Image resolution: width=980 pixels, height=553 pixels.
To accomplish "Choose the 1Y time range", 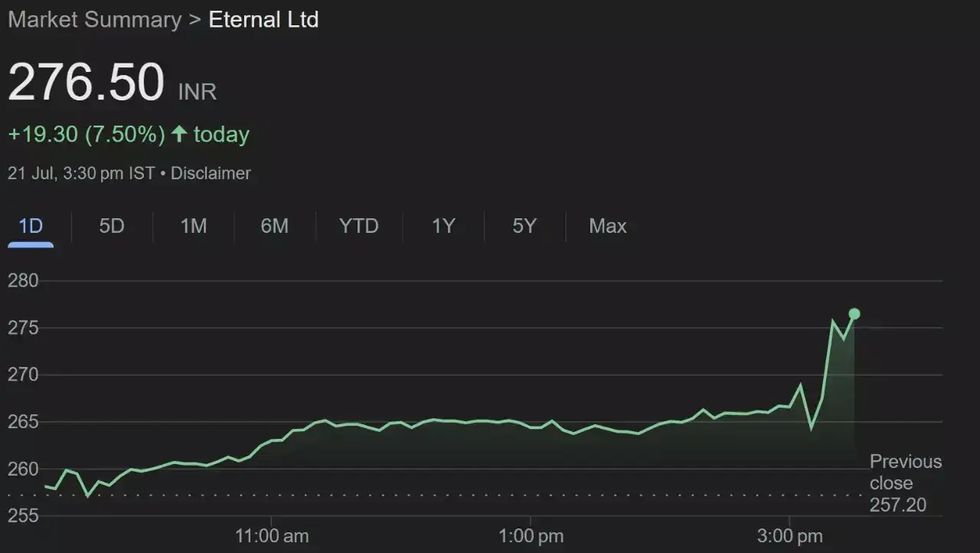I will (x=443, y=227).
